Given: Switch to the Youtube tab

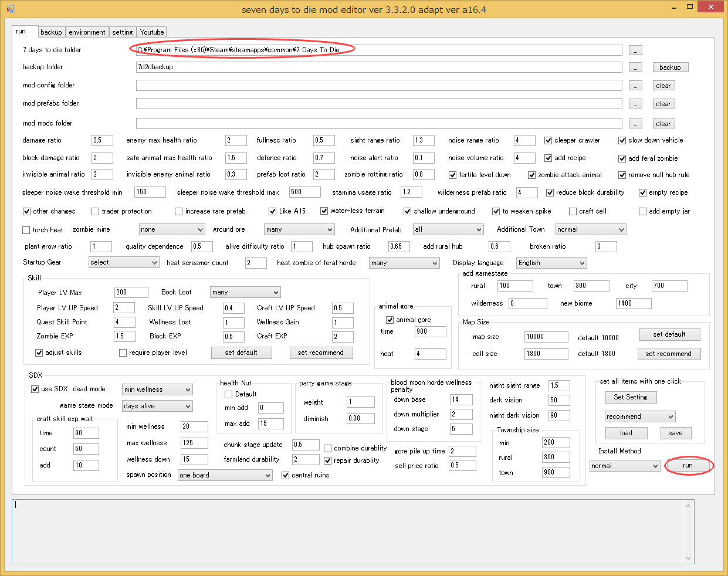Looking at the screenshot, I should click(x=152, y=32).
